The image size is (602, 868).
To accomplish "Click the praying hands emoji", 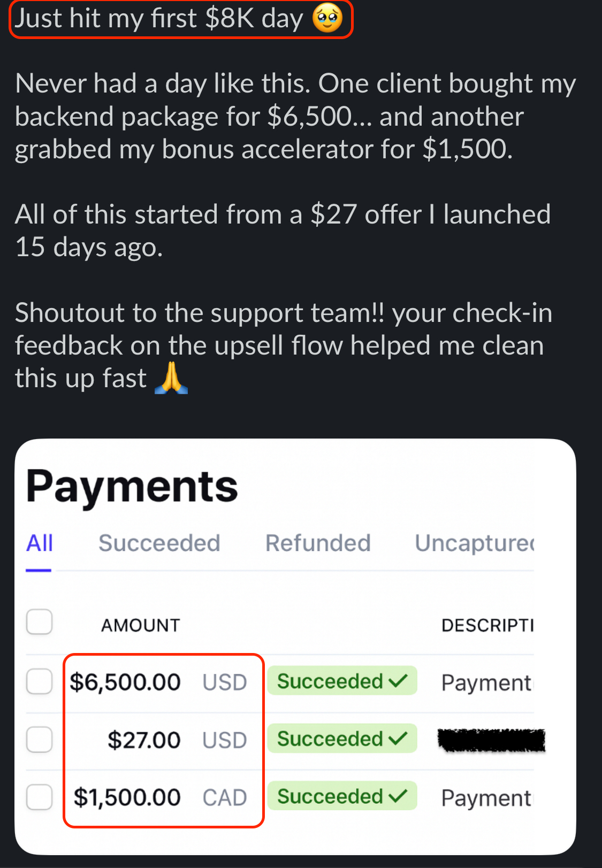I will coord(171,378).
